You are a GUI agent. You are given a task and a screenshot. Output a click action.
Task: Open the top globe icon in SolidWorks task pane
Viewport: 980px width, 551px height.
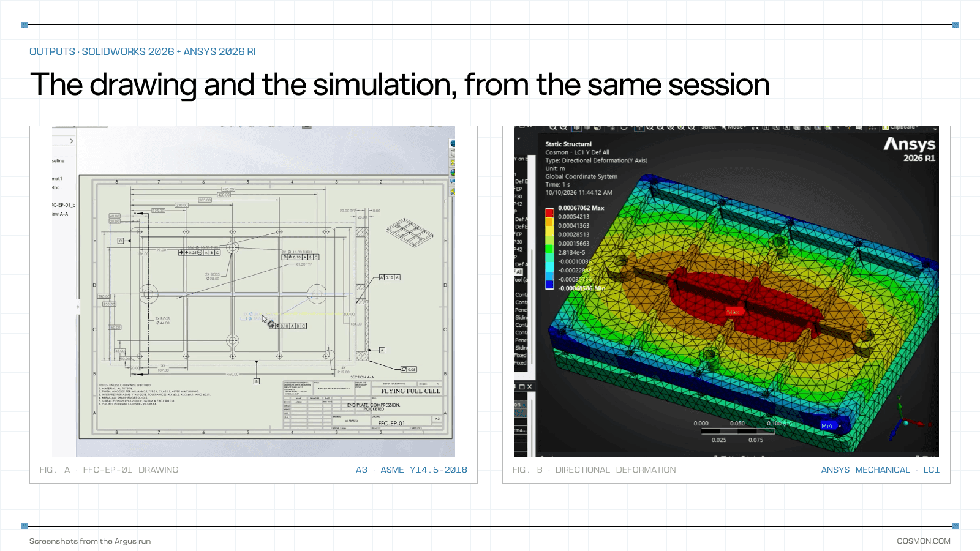point(453,143)
